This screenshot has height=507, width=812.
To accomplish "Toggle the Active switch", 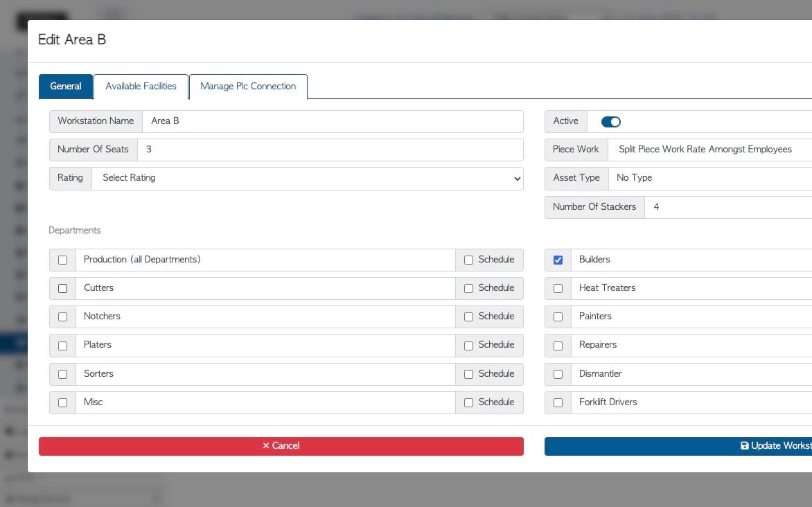I will [x=610, y=122].
